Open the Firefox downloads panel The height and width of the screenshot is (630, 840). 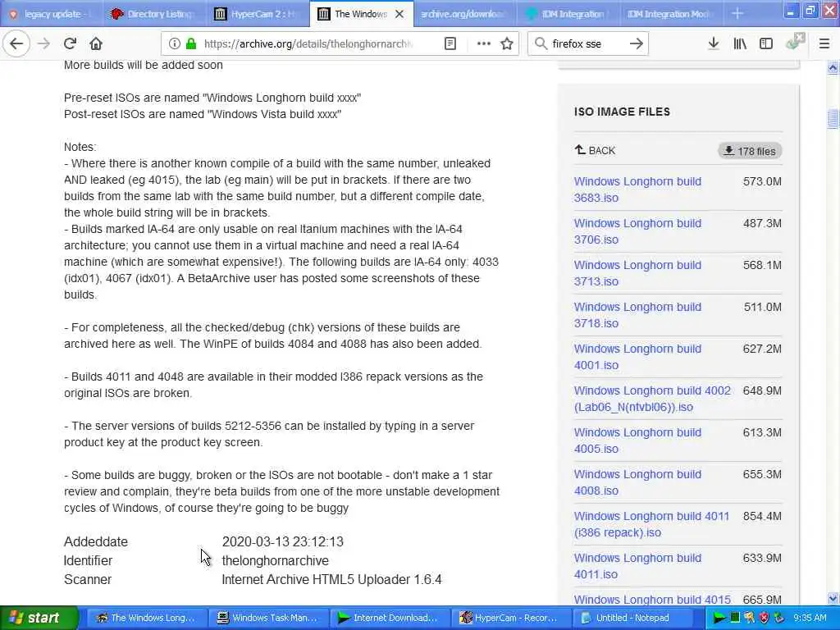pos(714,43)
